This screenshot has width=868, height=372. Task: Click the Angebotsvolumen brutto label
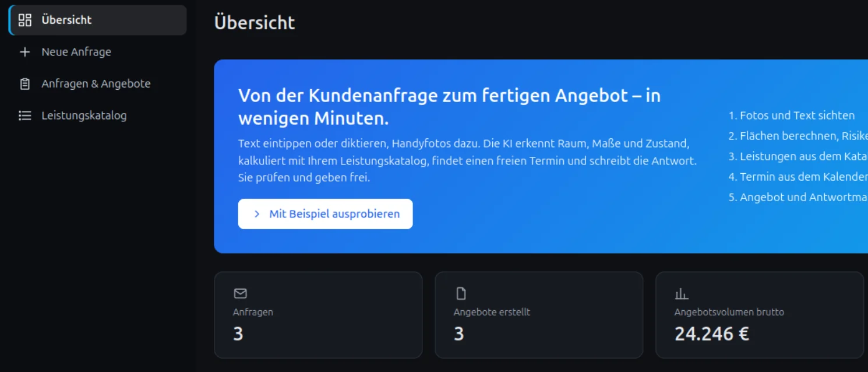(729, 312)
